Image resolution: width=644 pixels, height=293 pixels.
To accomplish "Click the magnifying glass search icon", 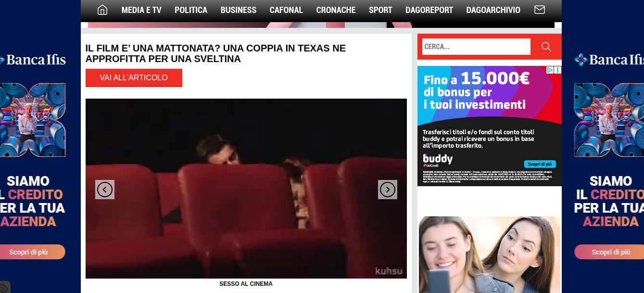I will (x=546, y=47).
